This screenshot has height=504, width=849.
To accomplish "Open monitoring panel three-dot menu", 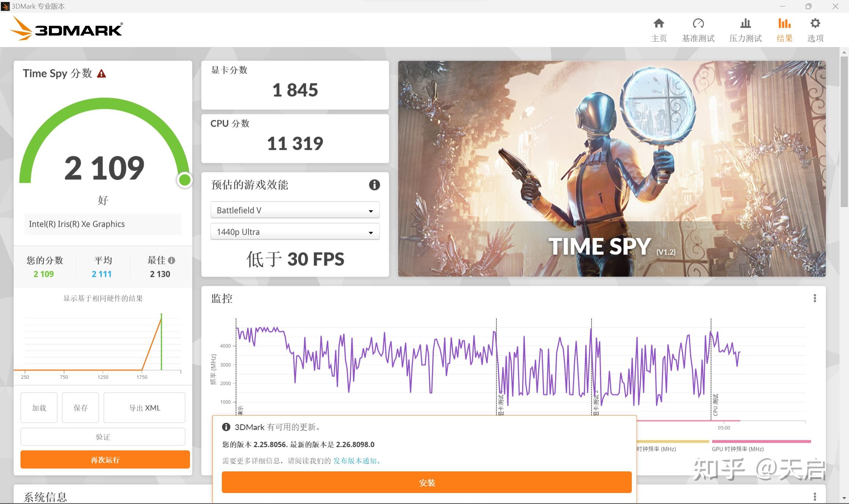I will (814, 298).
